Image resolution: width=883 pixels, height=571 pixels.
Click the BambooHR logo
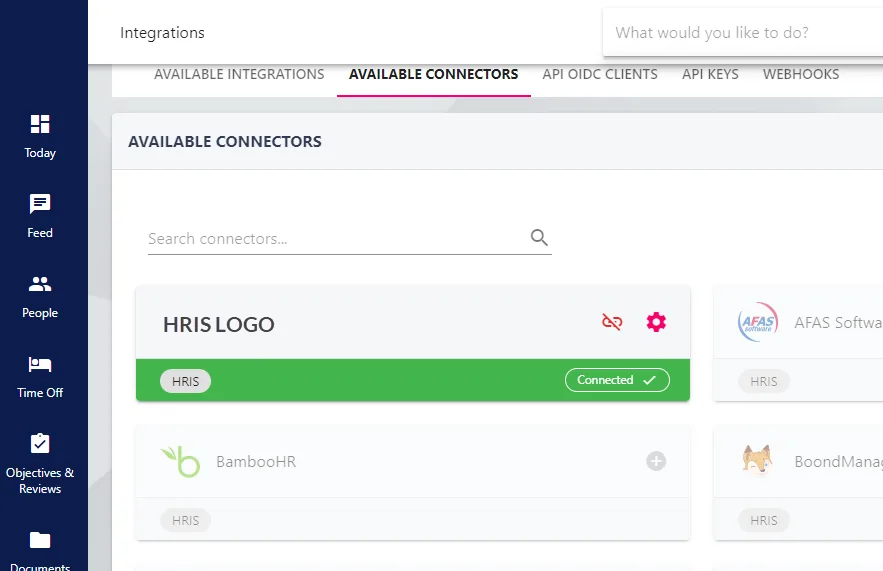point(180,461)
